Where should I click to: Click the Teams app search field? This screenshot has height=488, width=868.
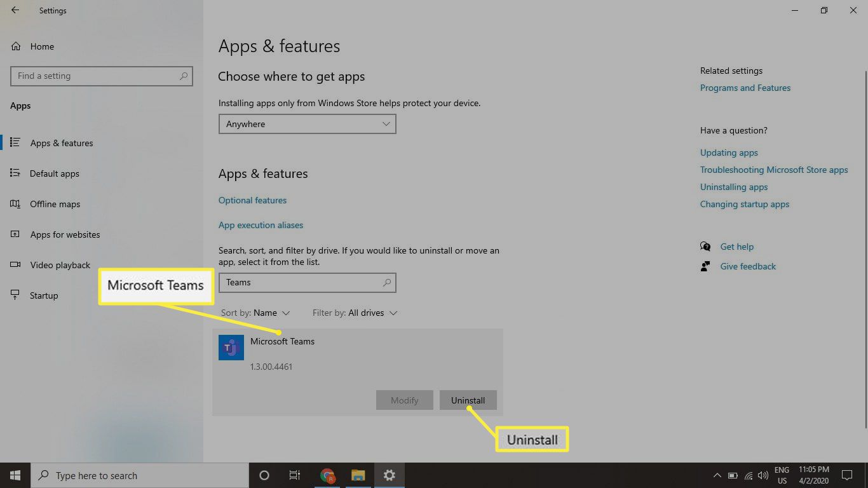tap(307, 283)
